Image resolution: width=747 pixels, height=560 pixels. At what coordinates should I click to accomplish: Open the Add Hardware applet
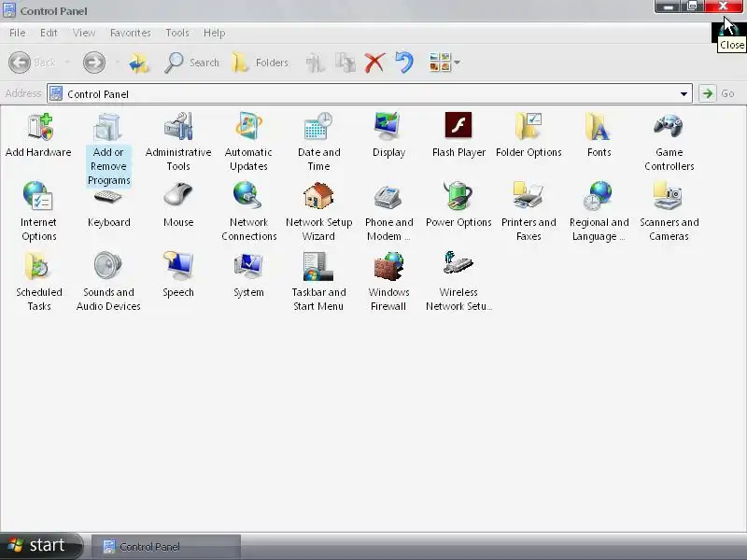coord(38,135)
